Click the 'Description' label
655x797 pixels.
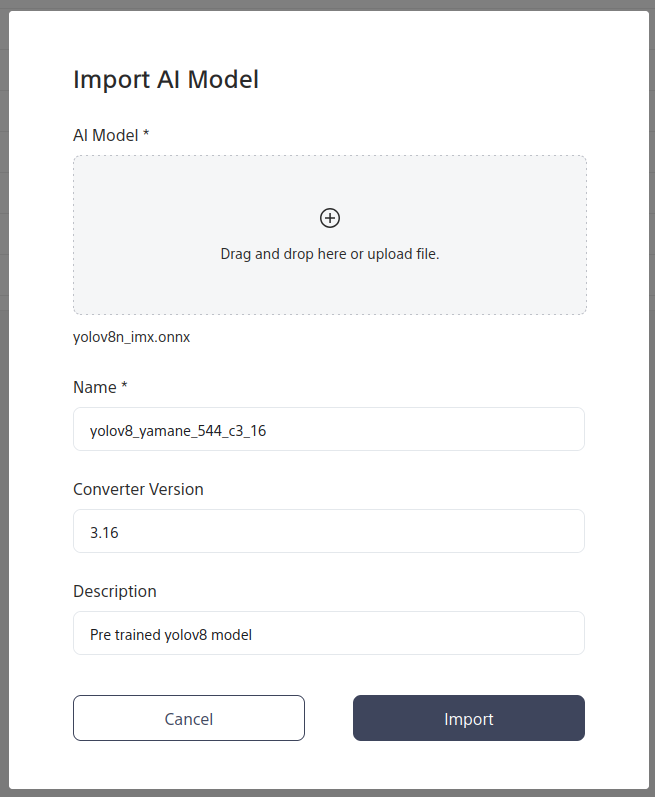115,591
